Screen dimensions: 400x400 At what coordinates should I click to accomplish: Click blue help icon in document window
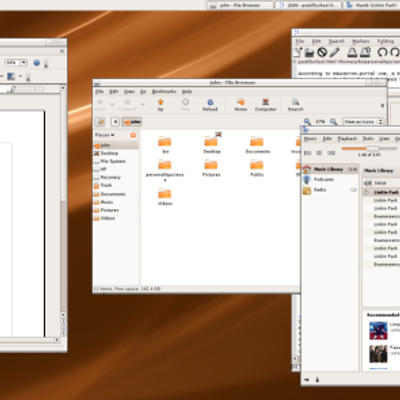(x=37, y=63)
